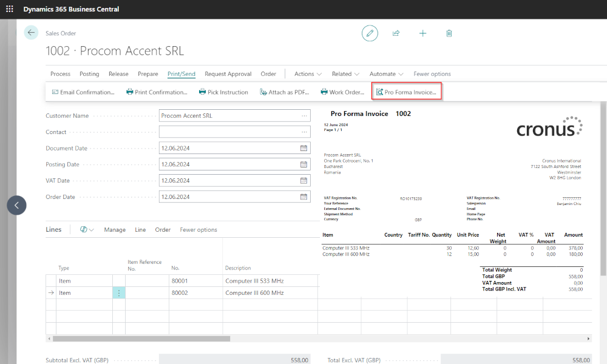Click Fewer options in the top action bar
Image resolution: width=607 pixels, height=364 pixels.
click(432, 74)
